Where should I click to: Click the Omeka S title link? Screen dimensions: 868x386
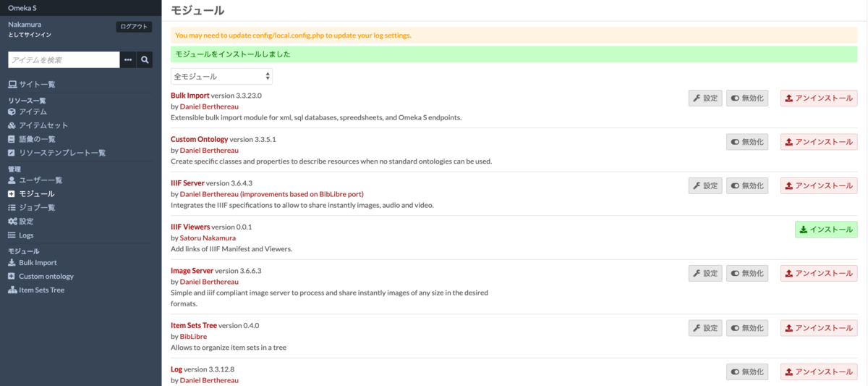click(22, 8)
